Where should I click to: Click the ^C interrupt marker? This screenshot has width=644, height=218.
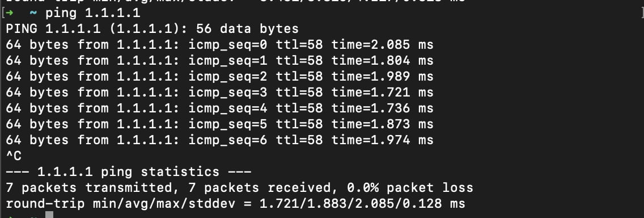coord(14,156)
